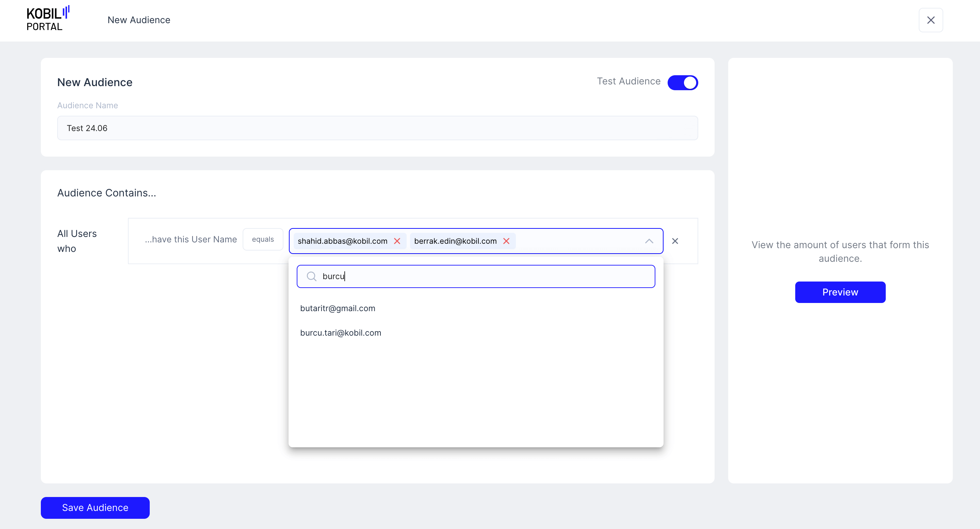Delete the User Name condition row
Screen dimensions: 980x529
coord(675,241)
